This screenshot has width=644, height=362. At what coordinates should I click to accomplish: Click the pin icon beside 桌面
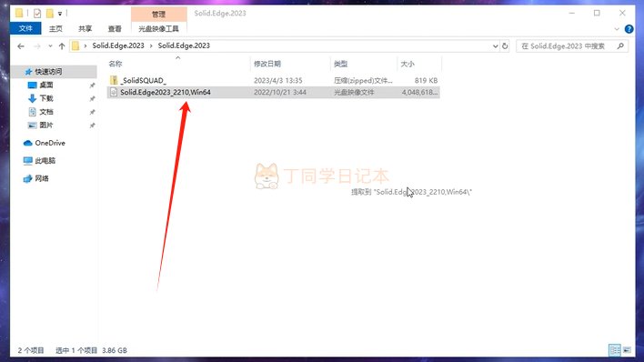coord(93,85)
